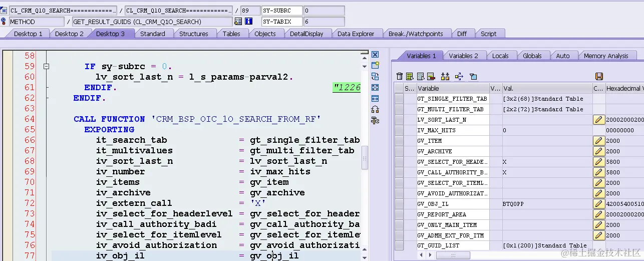This screenshot has height=261, width=644.
Task: Click the left scroll arrow under variables table
Action: [421, 255]
